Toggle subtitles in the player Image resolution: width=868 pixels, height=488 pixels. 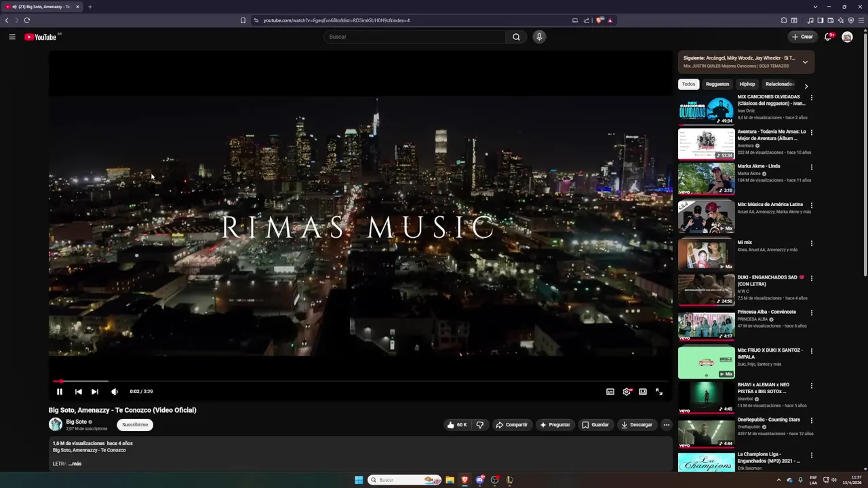[610, 391]
